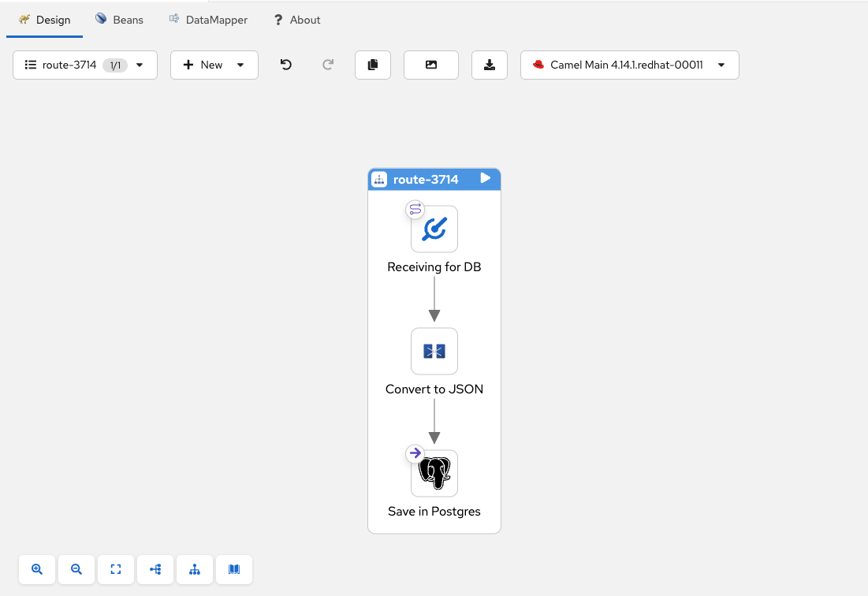This screenshot has height=596, width=868.
Task: Click the Zoom In canvas button
Action: [x=37, y=569]
